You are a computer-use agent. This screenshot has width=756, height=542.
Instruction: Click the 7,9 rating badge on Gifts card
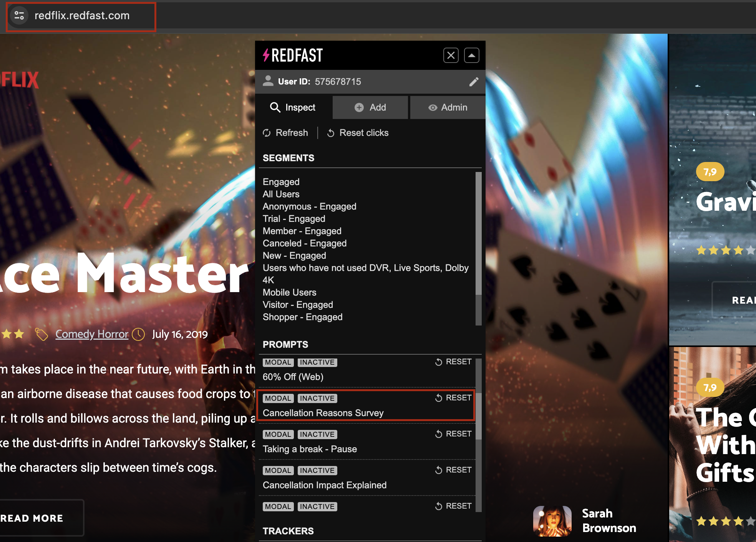(x=710, y=387)
